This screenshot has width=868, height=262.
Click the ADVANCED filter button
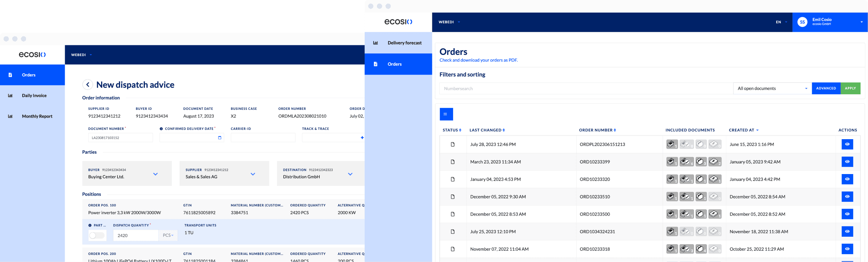(x=826, y=88)
